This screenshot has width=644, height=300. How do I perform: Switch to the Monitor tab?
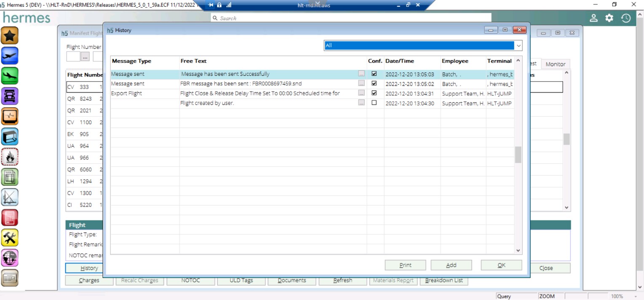555,64
